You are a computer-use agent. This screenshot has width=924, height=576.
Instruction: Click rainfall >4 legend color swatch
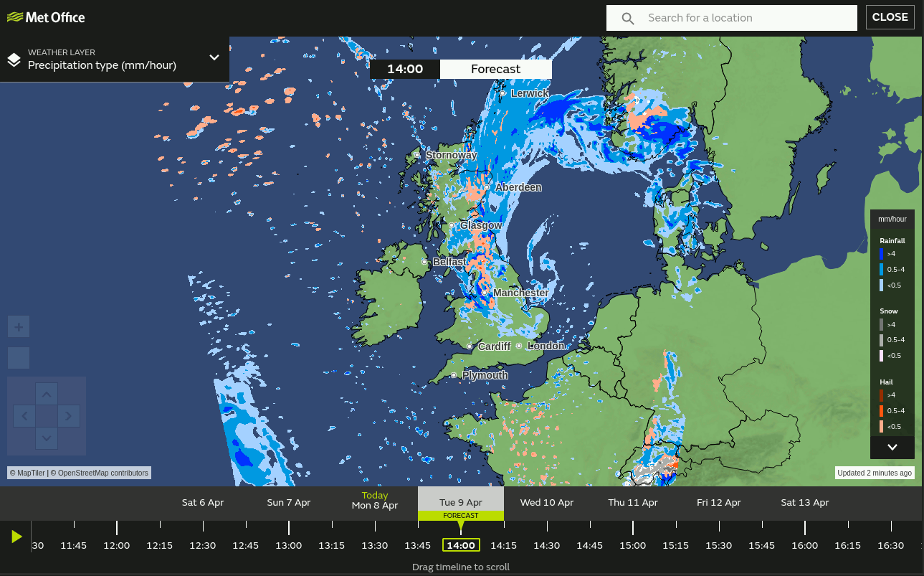coord(881,254)
